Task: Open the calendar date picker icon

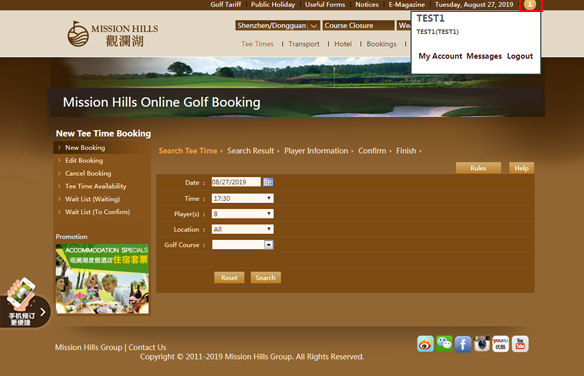Action: [268, 182]
